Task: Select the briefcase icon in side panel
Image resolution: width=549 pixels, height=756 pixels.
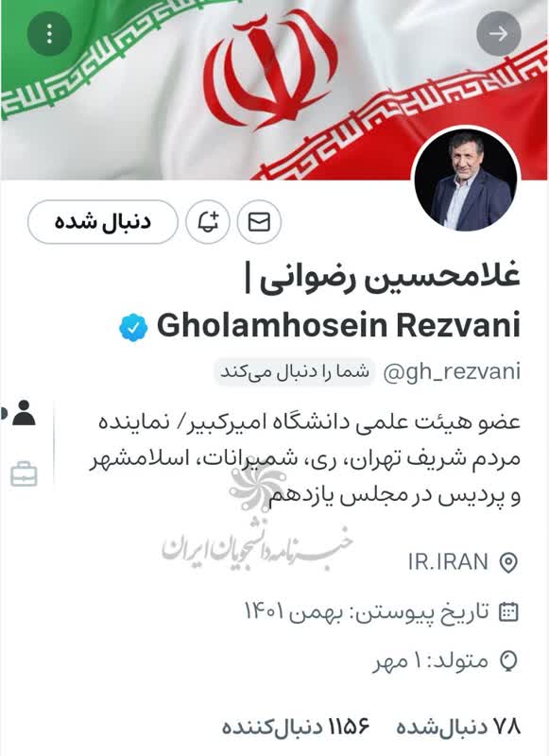Action: [24, 474]
